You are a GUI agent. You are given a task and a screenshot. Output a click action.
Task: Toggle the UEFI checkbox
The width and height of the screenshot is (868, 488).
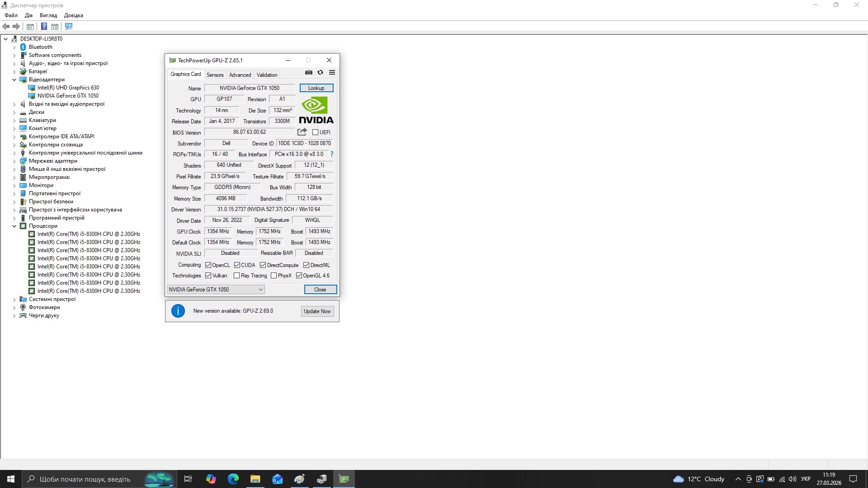316,132
